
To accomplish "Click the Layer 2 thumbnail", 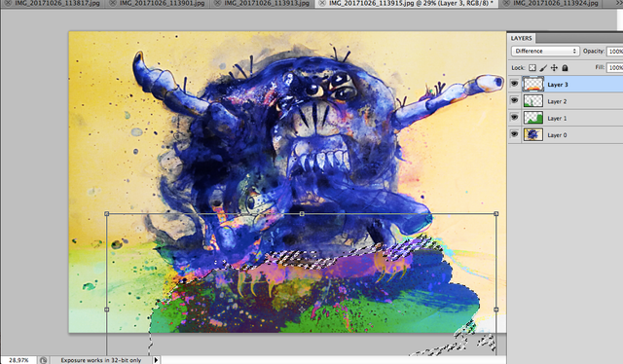I will point(532,101).
